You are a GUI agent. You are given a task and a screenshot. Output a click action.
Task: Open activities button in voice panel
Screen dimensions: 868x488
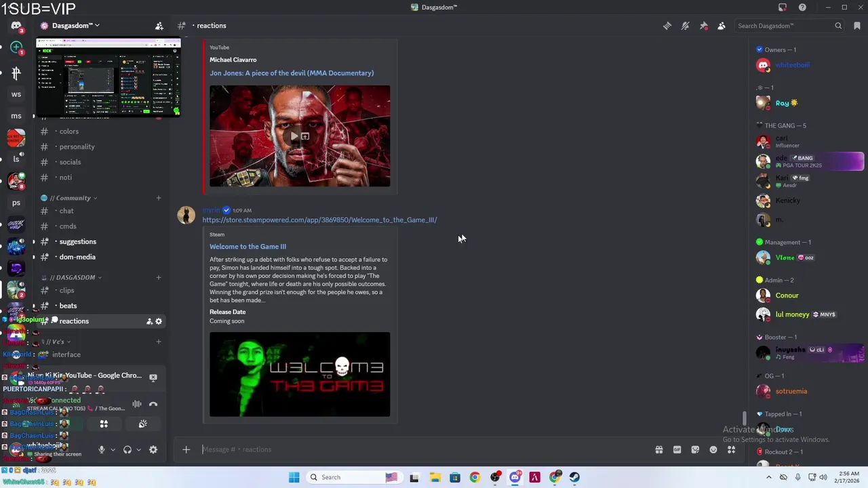pos(104,424)
